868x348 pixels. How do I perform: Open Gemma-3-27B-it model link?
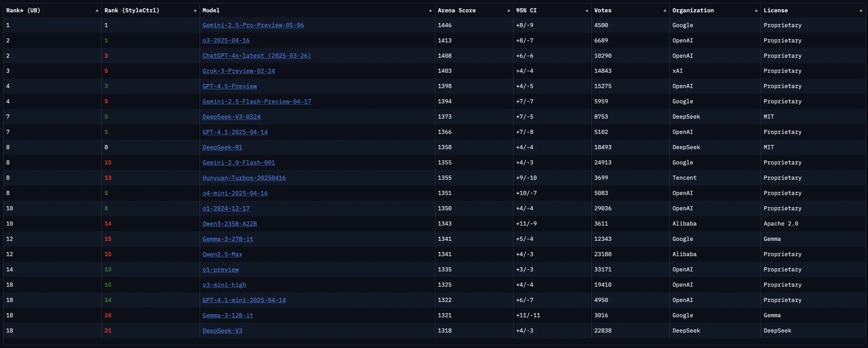pyautogui.click(x=228, y=239)
